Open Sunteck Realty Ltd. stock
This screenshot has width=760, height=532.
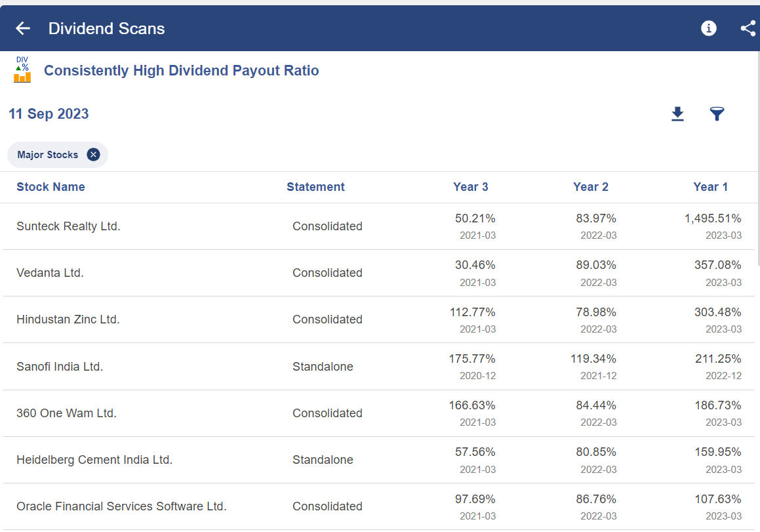(68, 226)
